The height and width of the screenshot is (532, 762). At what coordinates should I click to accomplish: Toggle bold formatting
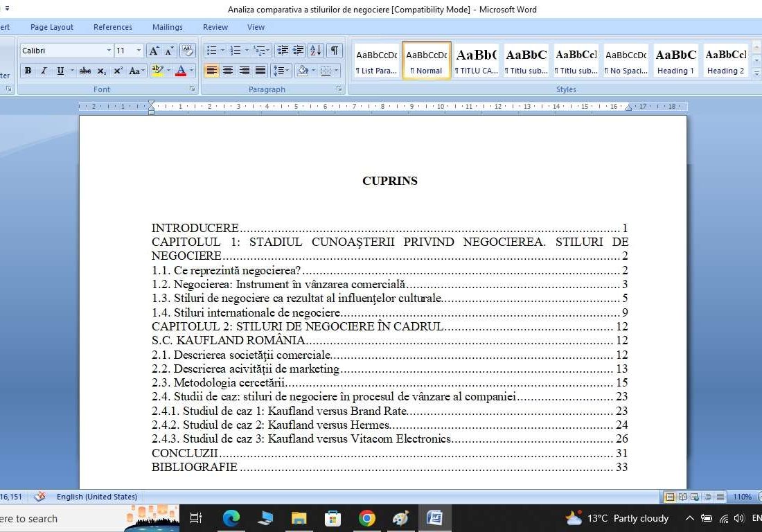(x=28, y=71)
